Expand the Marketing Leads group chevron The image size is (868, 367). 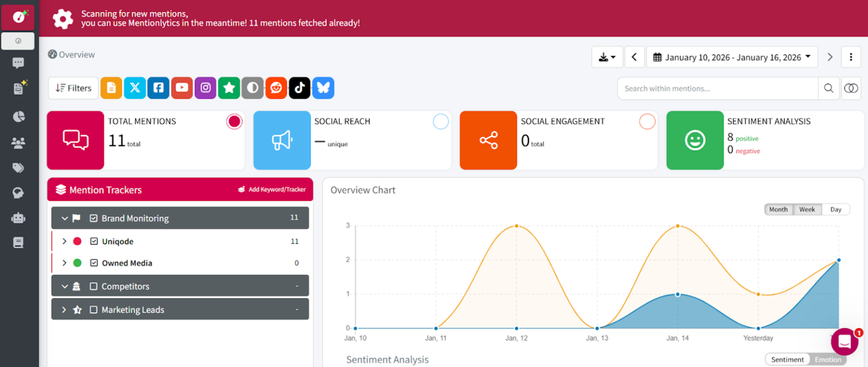[64, 309]
